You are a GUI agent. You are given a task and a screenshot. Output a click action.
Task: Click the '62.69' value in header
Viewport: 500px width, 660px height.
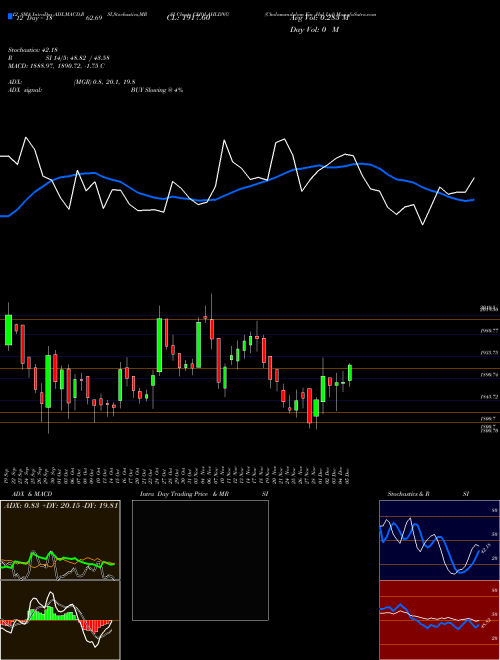(x=94, y=18)
